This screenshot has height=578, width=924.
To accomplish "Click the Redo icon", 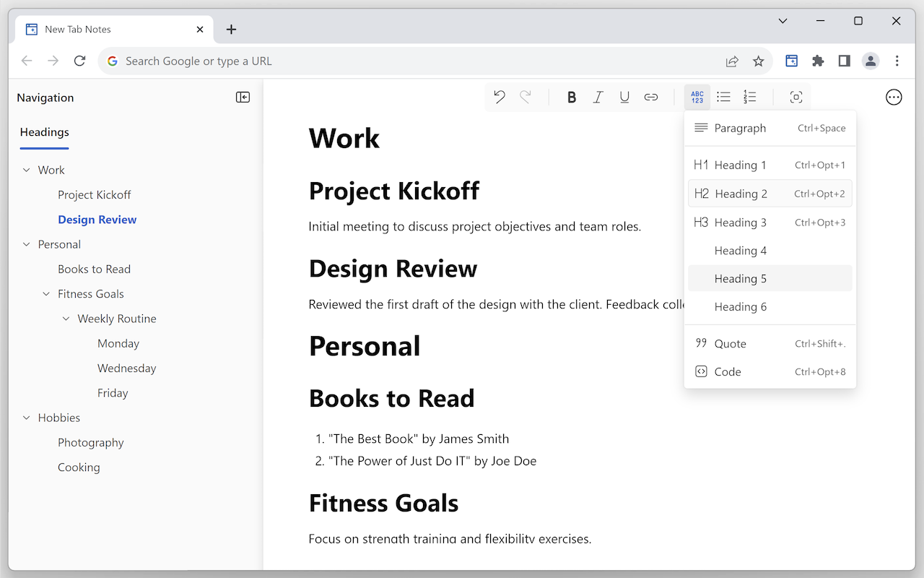I will (526, 96).
